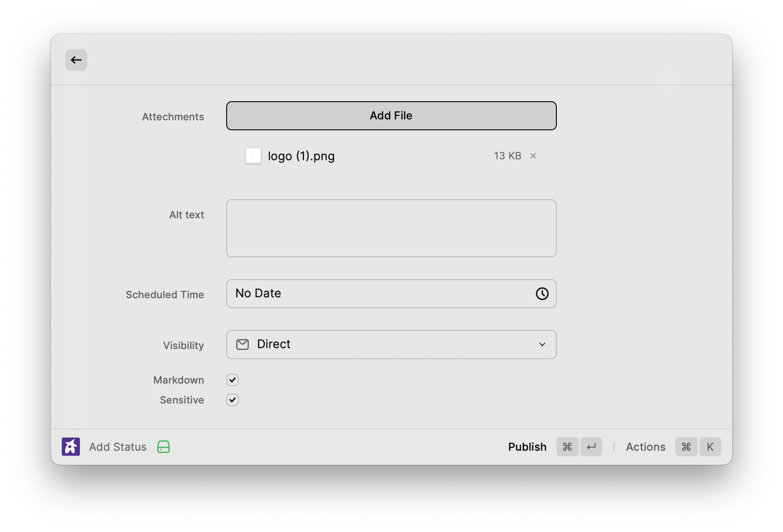Click the Scheduled Time label
Viewport: 783px width, 532px height.
point(165,295)
